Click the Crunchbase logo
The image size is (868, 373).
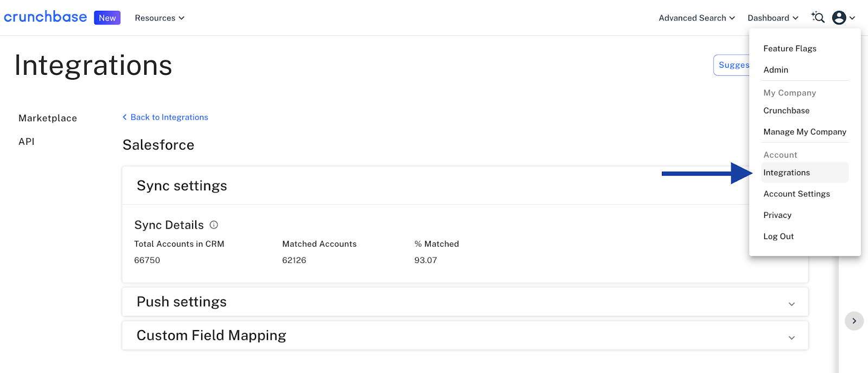click(45, 17)
